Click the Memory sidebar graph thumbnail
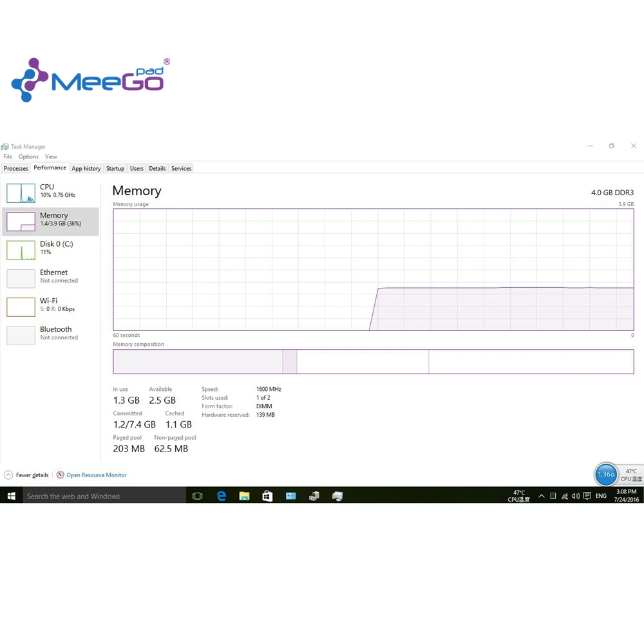 pyautogui.click(x=21, y=222)
